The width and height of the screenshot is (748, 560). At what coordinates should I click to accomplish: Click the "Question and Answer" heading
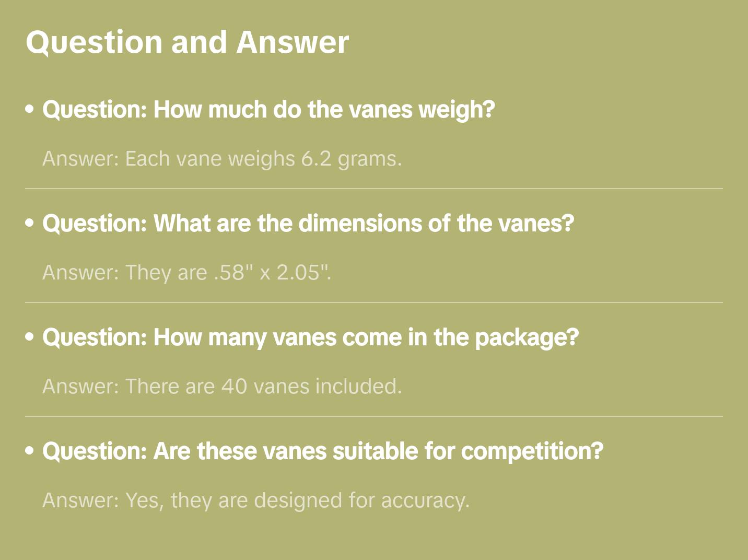tap(187, 42)
